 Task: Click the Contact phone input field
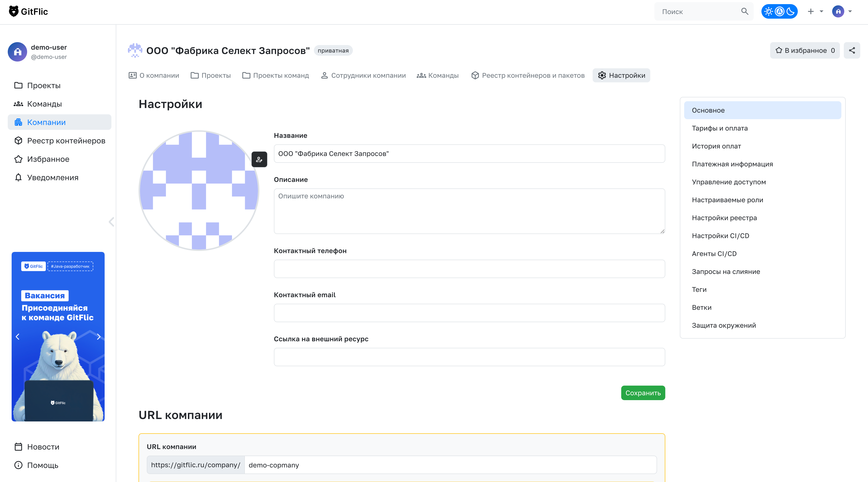tap(469, 269)
